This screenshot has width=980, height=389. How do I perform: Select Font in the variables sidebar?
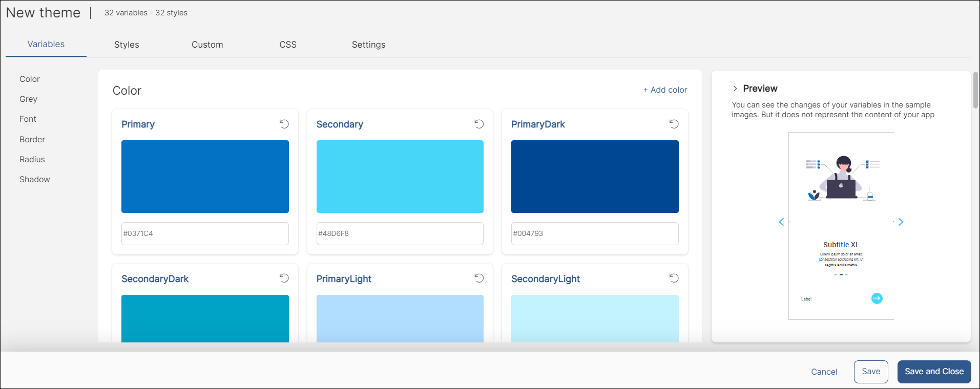28,119
